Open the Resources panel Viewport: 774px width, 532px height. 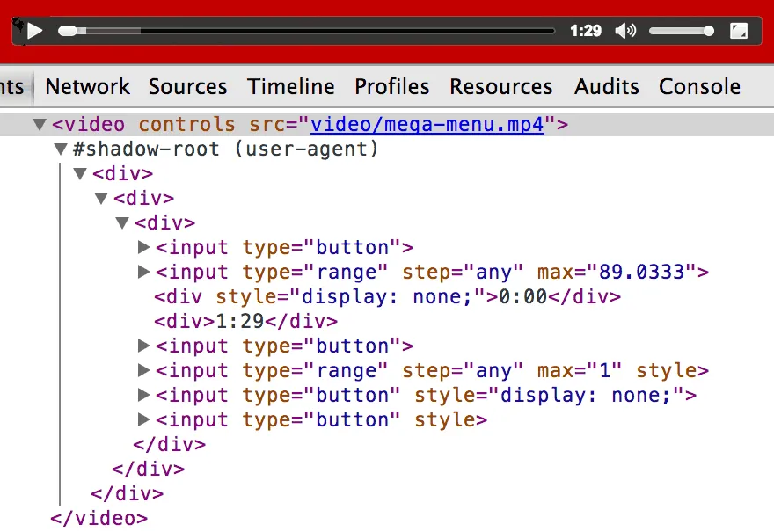(500, 86)
